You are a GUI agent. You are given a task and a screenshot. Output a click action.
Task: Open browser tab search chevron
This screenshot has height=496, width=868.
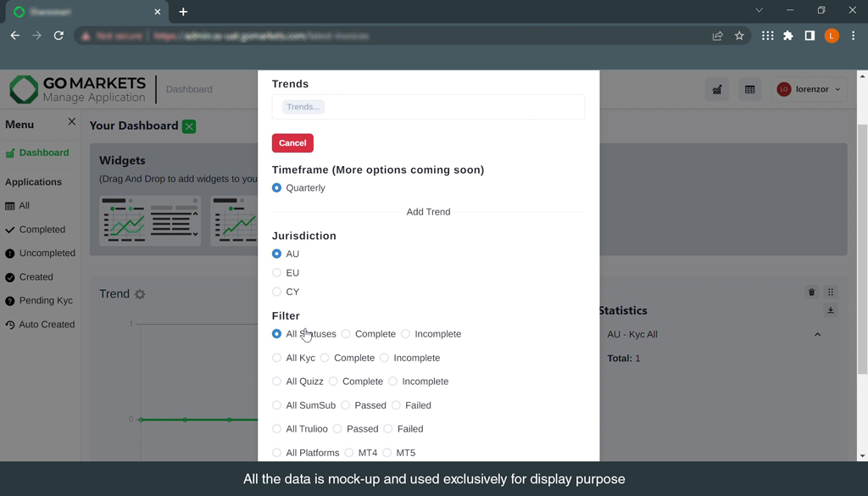(759, 10)
